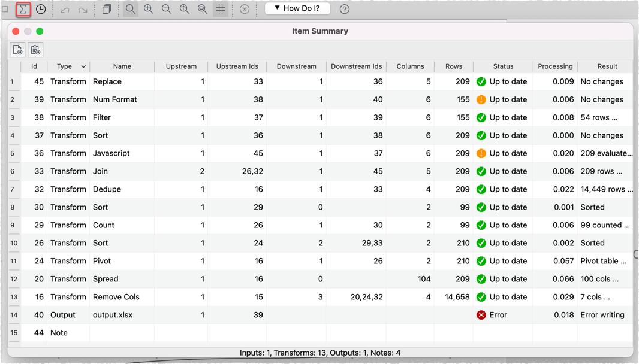639x364 pixels.
Task: Click the cancel processing circled-X icon
Action: pyautogui.click(x=245, y=8)
